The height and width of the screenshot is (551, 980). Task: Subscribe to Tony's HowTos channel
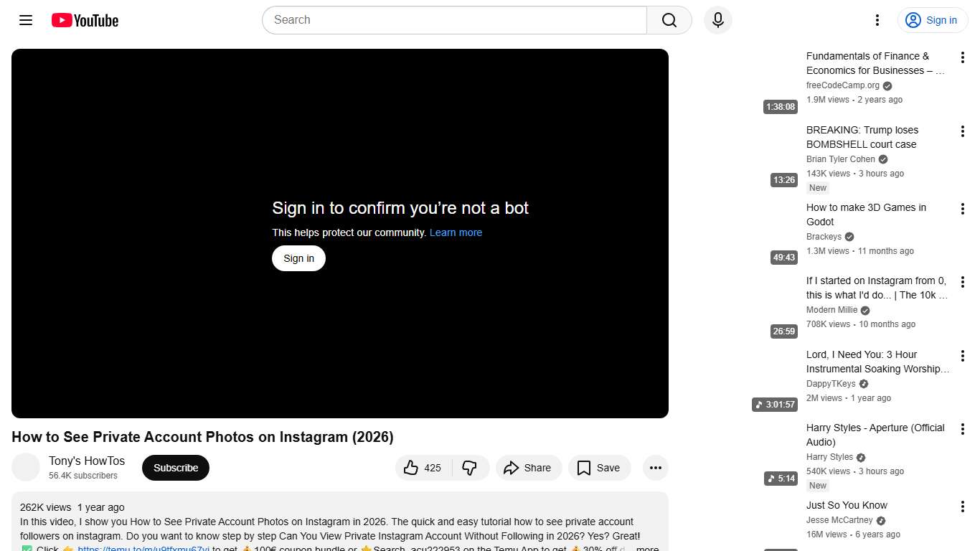175,467
